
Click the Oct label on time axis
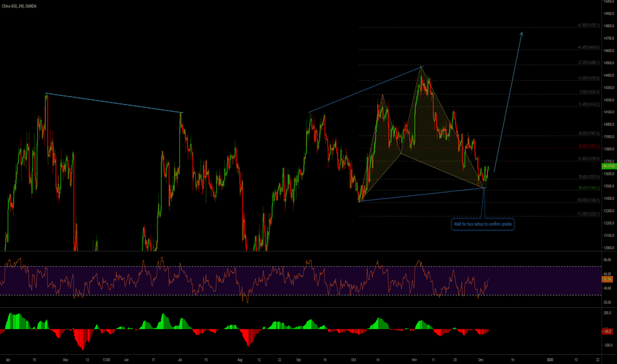point(354,359)
